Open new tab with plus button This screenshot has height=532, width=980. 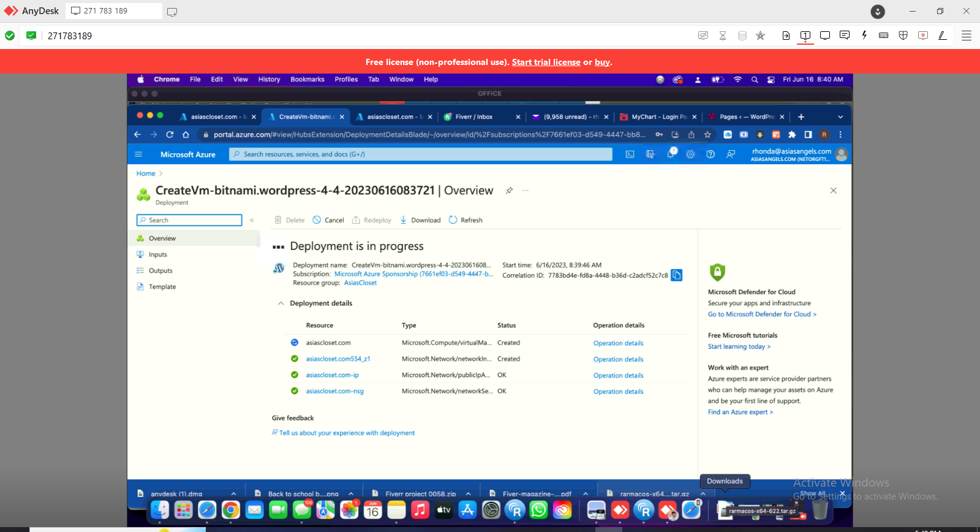[x=801, y=117]
